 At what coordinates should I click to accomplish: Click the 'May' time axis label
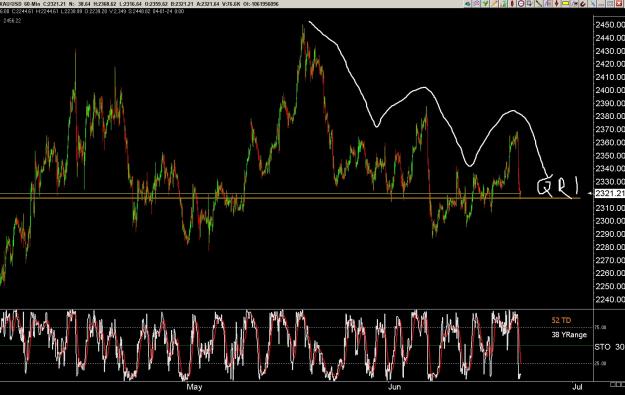tap(194, 387)
